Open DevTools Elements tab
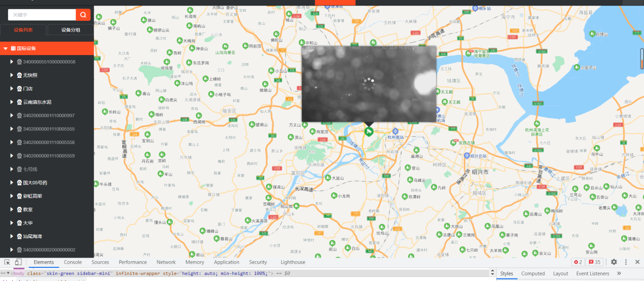Viewport: 644px width, 281px height. coord(44,262)
